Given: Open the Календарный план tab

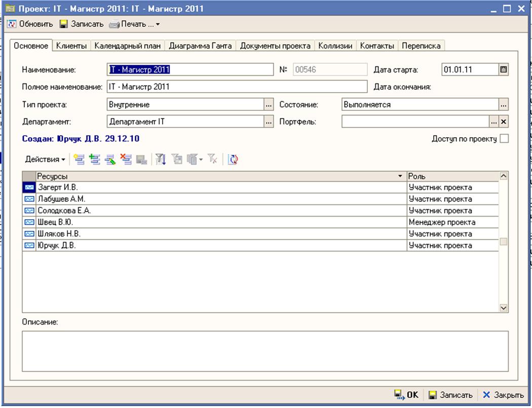Looking at the screenshot, I should pos(128,46).
